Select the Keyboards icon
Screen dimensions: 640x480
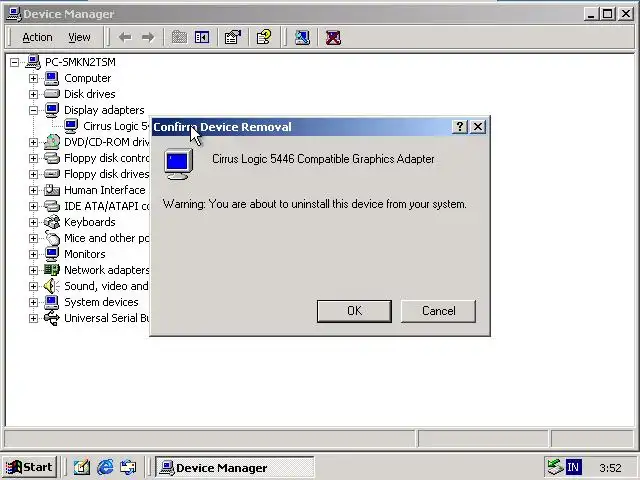point(52,222)
